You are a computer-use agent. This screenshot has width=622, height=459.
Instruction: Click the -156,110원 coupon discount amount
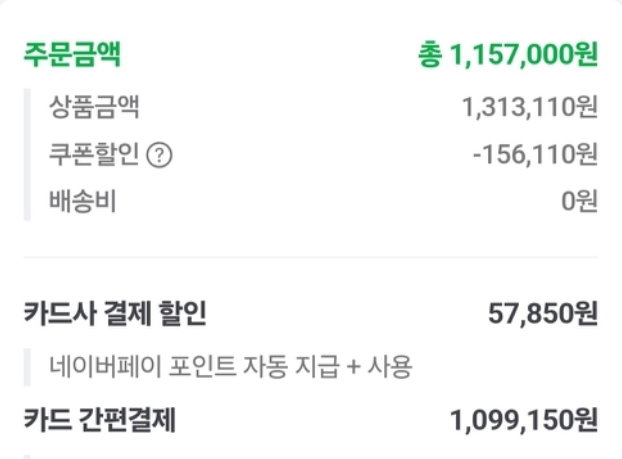(x=535, y=154)
